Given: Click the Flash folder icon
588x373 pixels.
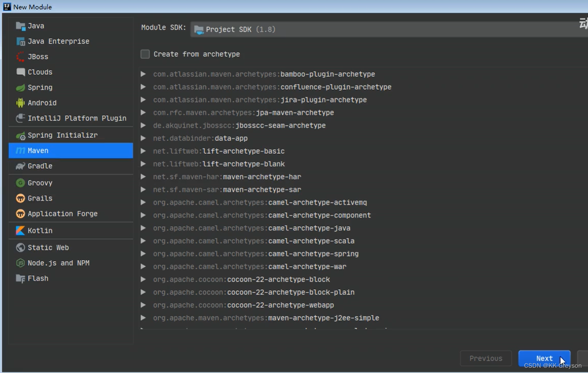Looking at the screenshot, I should click(x=20, y=279).
